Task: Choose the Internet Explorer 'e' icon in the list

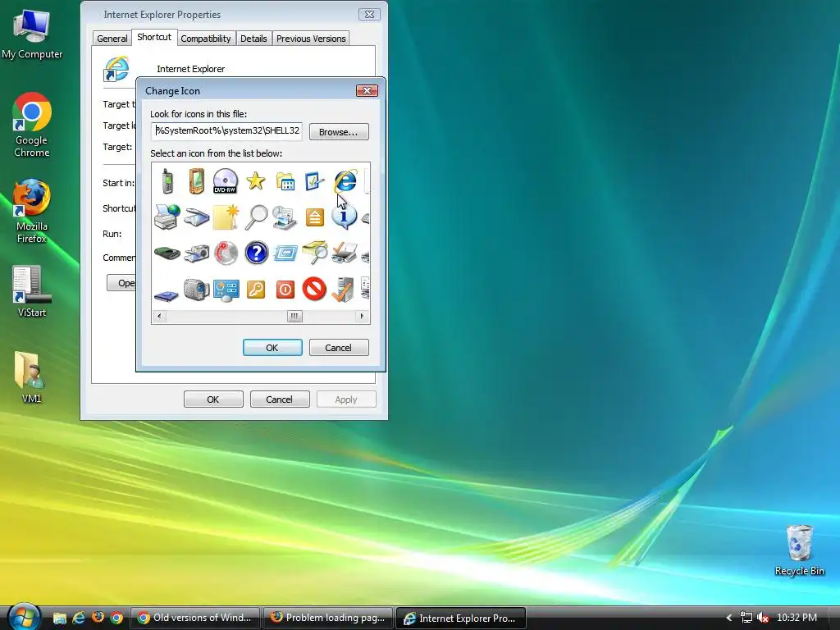Action: click(345, 181)
